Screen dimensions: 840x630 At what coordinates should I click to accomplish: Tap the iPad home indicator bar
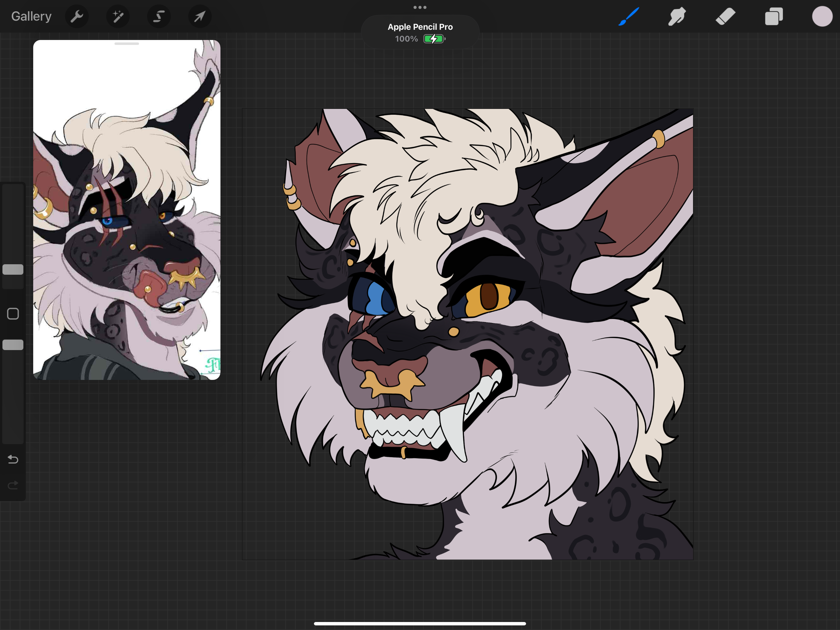[420, 624]
